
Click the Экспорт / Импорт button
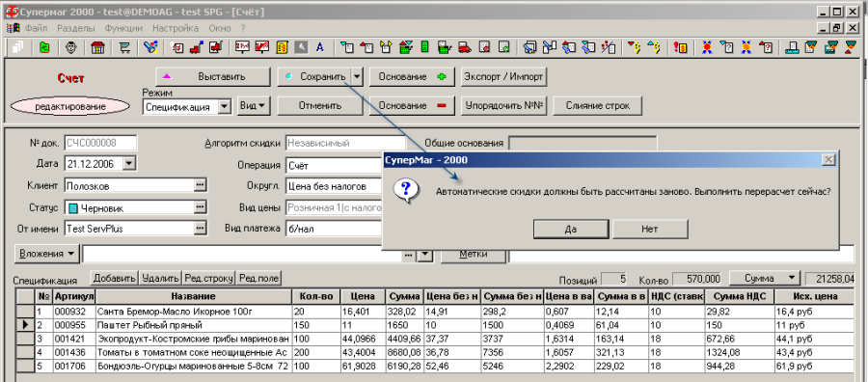[503, 76]
